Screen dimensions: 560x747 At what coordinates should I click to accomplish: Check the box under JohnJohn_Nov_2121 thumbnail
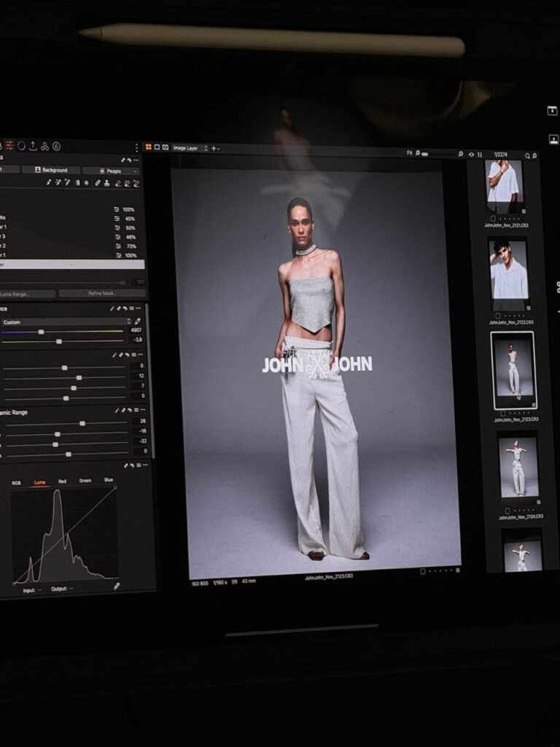pos(493,219)
